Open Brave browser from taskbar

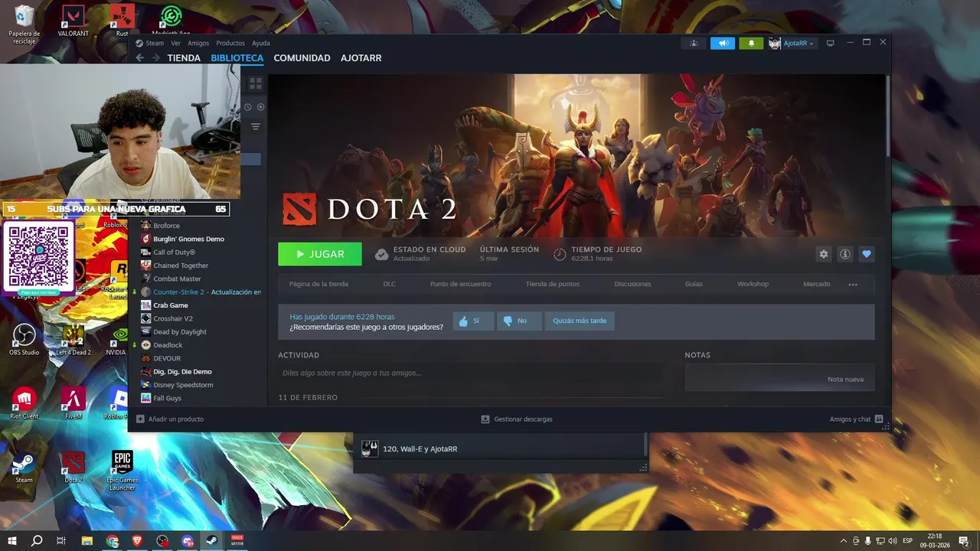(x=138, y=541)
